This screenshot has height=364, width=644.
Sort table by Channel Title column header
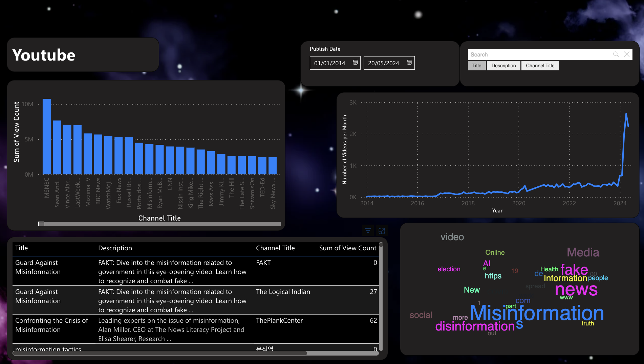275,248
